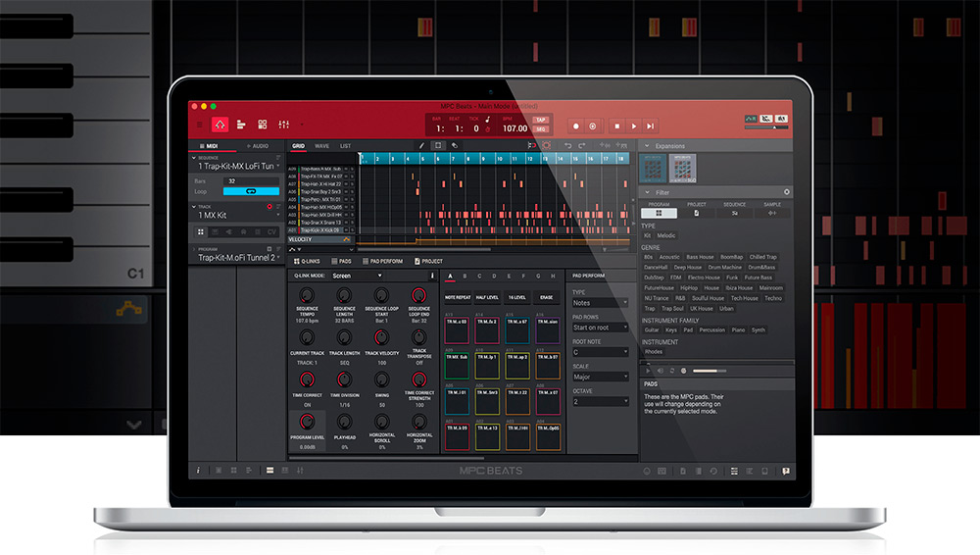Select the PROGRAM filter grid icon
This screenshot has height=555, width=980.
coord(659,214)
